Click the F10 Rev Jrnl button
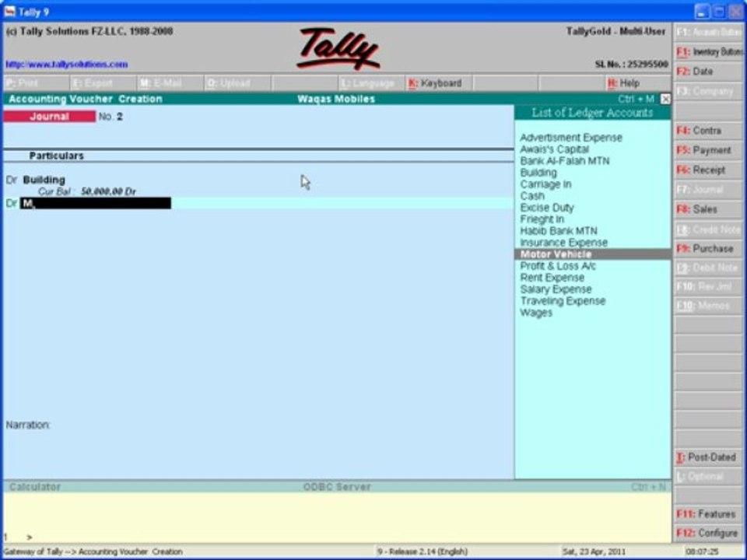Screen dimensions: 747x560 [709, 287]
